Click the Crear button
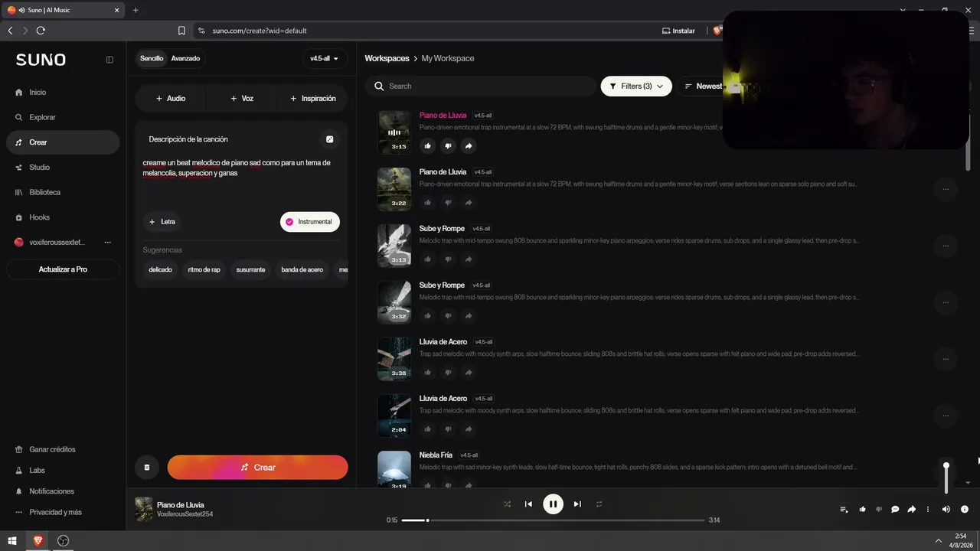This screenshot has height=551, width=980. pos(257,467)
